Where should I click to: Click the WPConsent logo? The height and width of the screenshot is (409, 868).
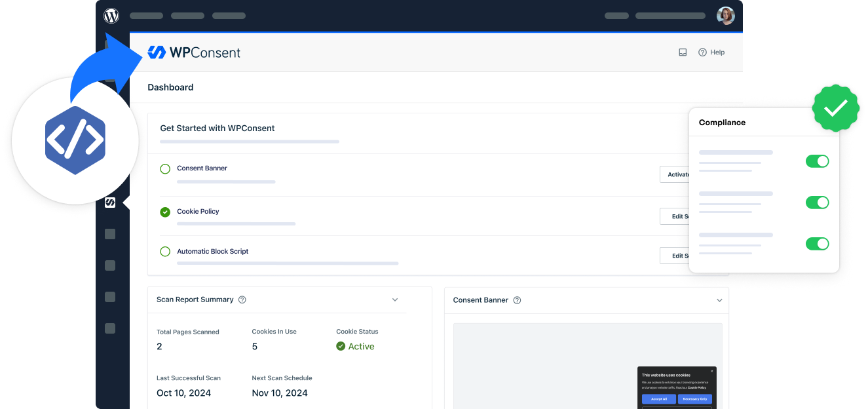pos(194,52)
